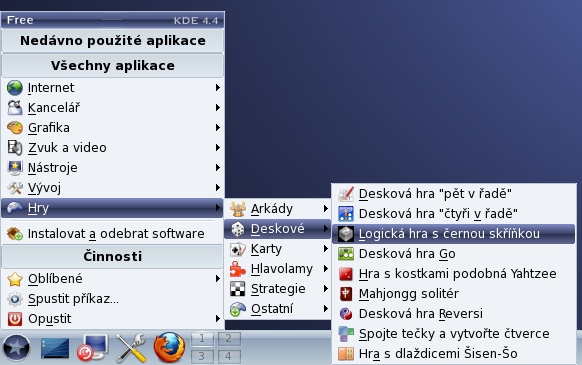Viewport: 582px width, 365px height.
Task: Click the Mahjongg solitér tile icon
Action: (x=346, y=294)
